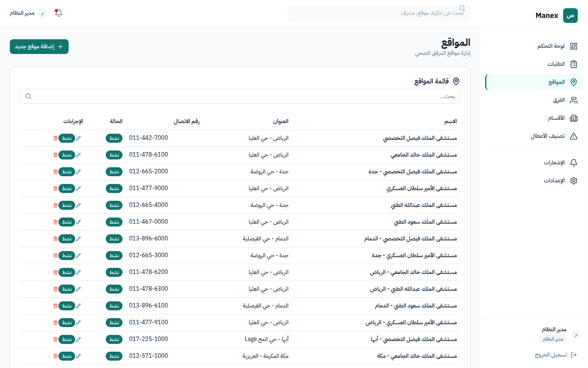588x368 pixels.
Task: Click the الاسم column header
Action: pos(450,121)
